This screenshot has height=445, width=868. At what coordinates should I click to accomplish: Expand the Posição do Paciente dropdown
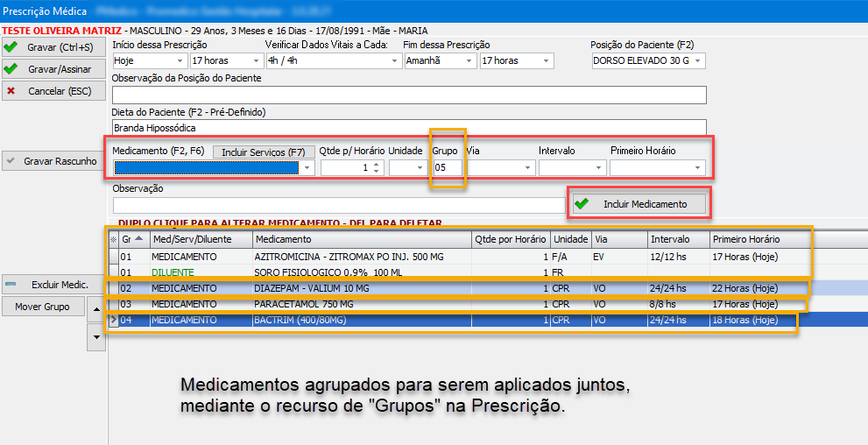pos(697,61)
